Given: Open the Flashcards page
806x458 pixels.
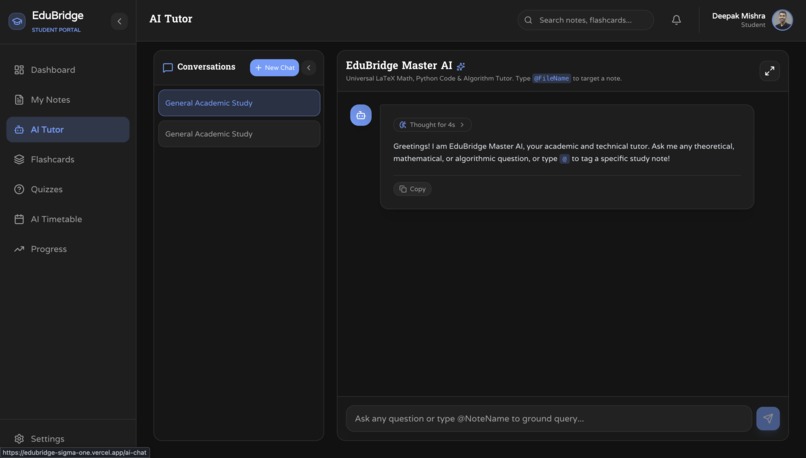Looking at the screenshot, I should [68, 159].
